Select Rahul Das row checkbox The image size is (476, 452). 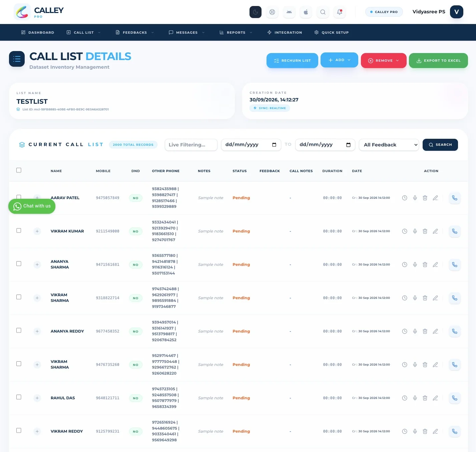(x=19, y=397)
